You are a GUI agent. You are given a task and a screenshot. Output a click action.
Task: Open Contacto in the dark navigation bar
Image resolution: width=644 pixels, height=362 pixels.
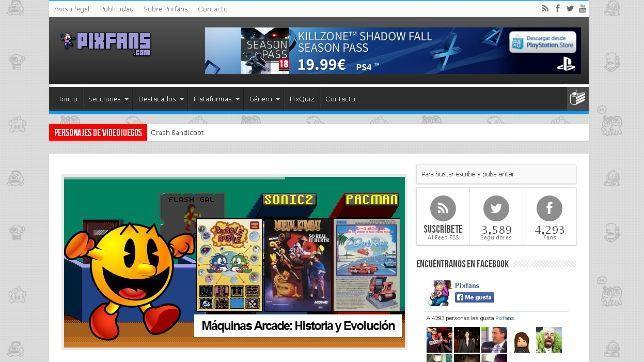(340, 99)
